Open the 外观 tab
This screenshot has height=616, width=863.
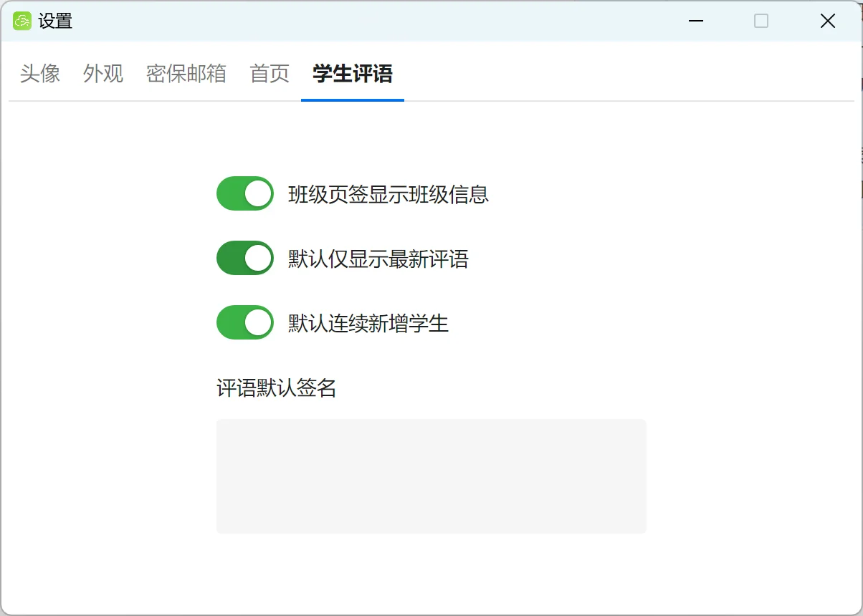(103, 73)
